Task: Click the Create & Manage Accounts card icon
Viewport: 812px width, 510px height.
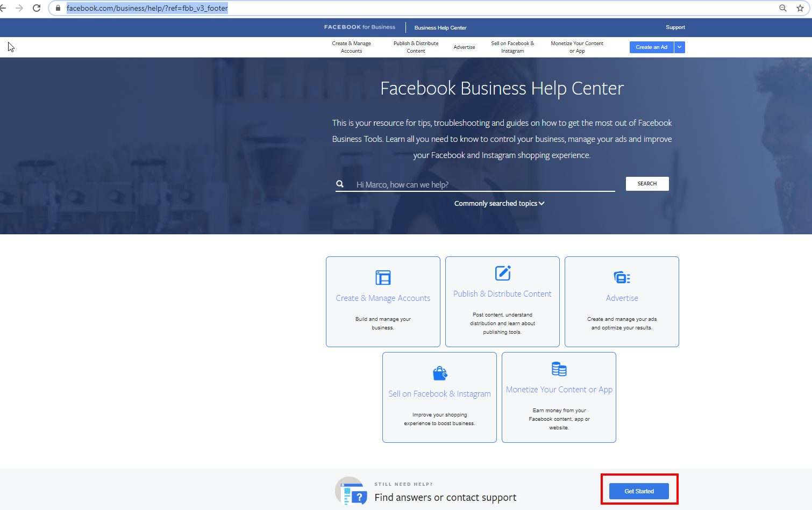Action: point(383,277)
